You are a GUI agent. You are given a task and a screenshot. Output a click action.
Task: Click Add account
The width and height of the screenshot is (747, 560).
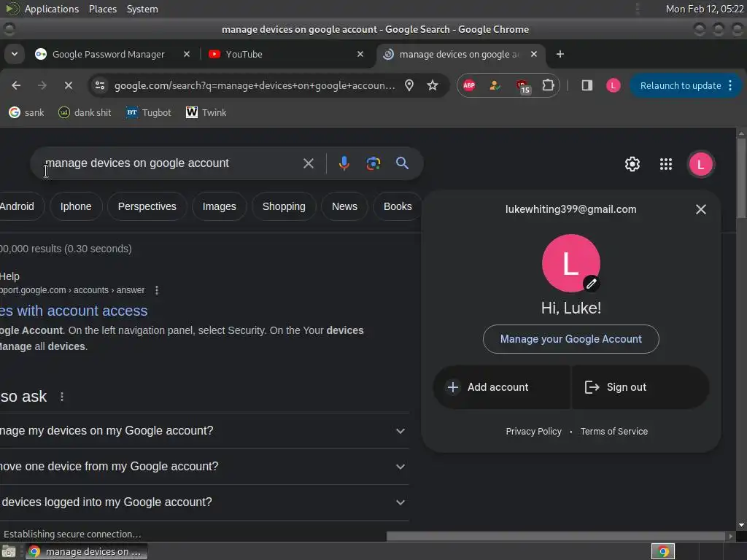pos(502,387)
